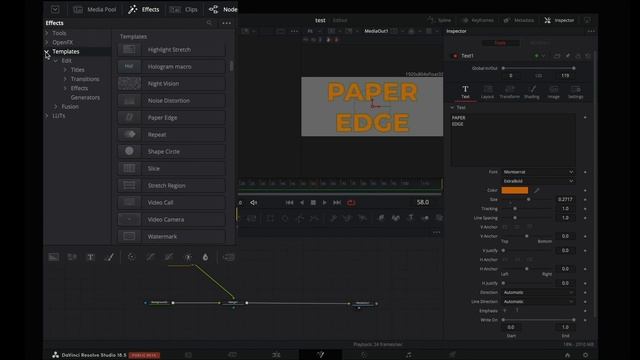This screenshot has height=360, width=640.
Task: Add a Fast Noise tool from toolbar
Action: (x=72, y=257)
